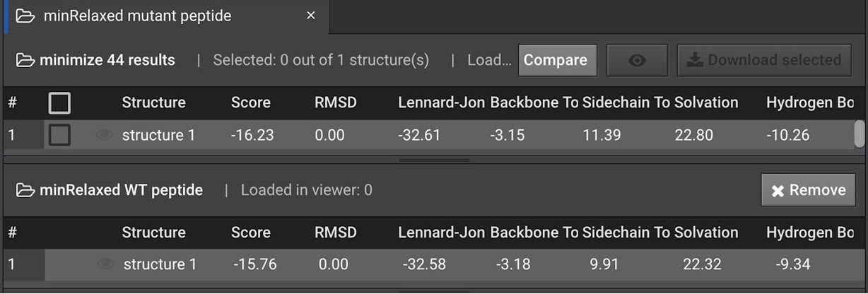The height and width of the screenshot is (294, 868).
Task: Click download icon in Download selected button
Action: point(694,60)
